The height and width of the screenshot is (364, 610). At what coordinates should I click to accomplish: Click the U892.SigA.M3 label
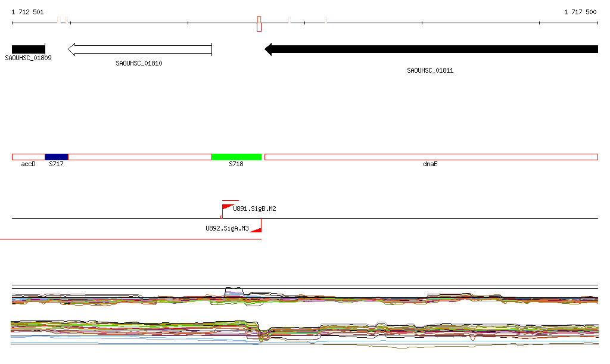coord(227,228)
